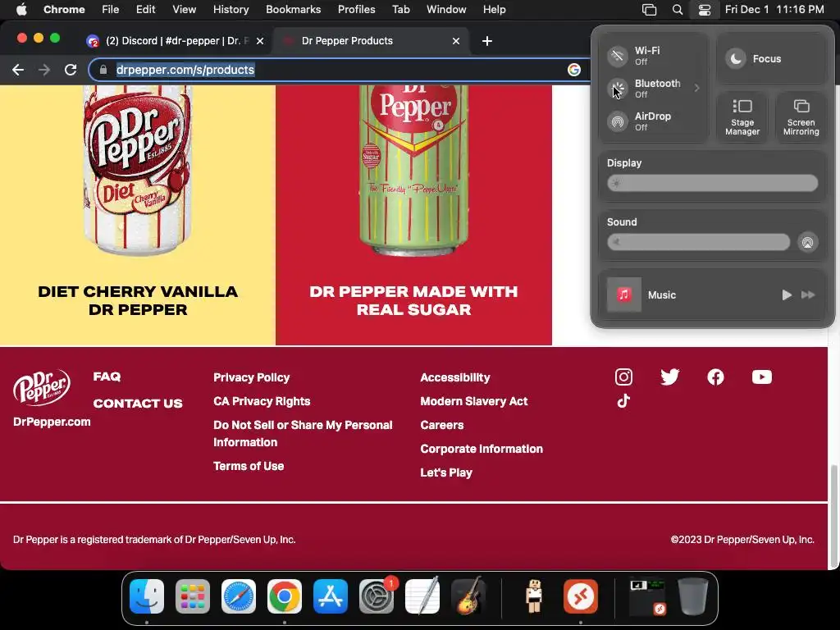Click the Dr Pepper footer logo
The width and height of the screenshot is (840, 630).
pyautogui.click(x=42, y=387)
